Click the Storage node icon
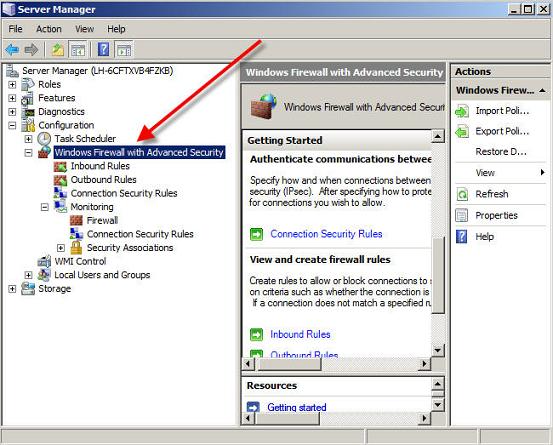 click(28, 288)
